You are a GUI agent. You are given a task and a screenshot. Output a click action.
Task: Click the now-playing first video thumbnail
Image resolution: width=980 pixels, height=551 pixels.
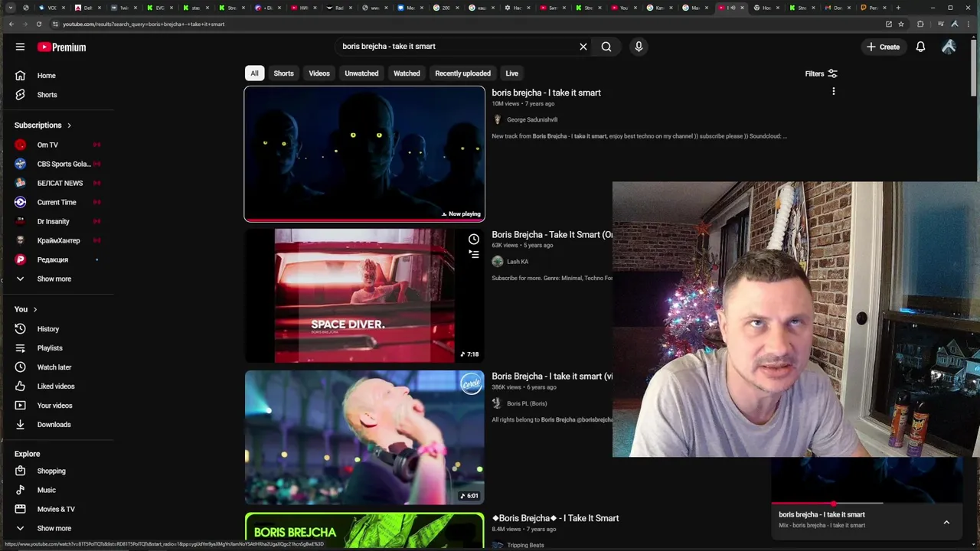pyautogui.click(x=364, y=154)
